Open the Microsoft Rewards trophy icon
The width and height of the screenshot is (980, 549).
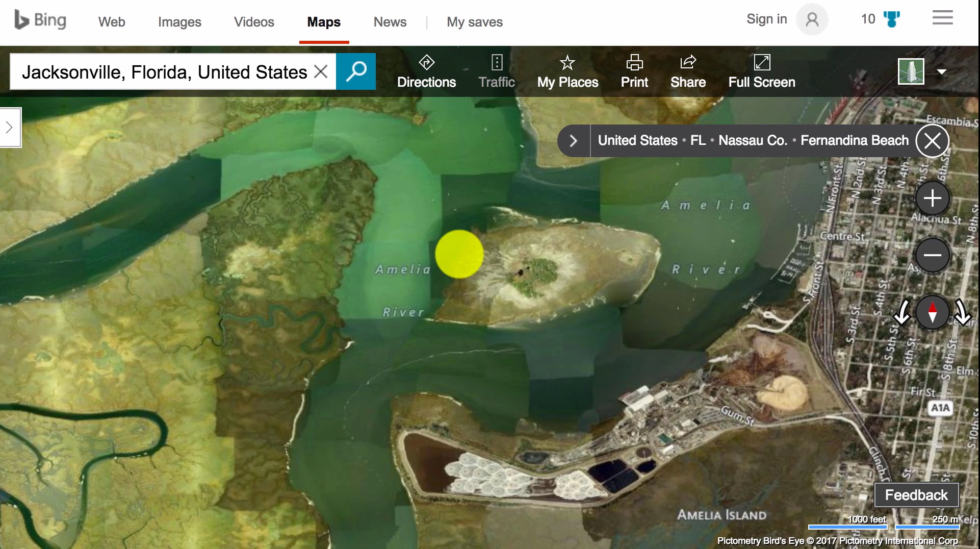(892, 19)
